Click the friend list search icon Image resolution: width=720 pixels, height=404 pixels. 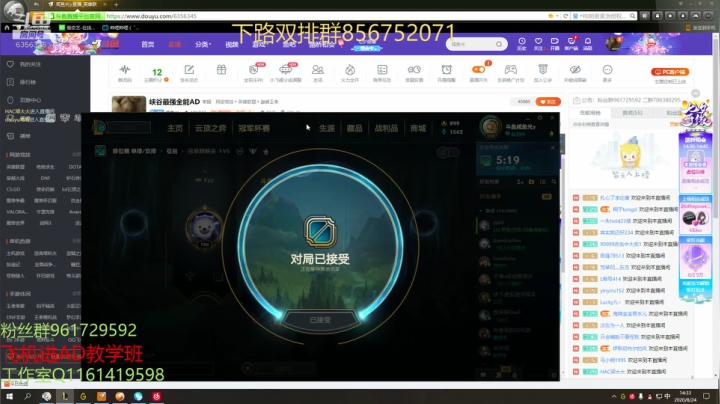[x=554, y=182]
